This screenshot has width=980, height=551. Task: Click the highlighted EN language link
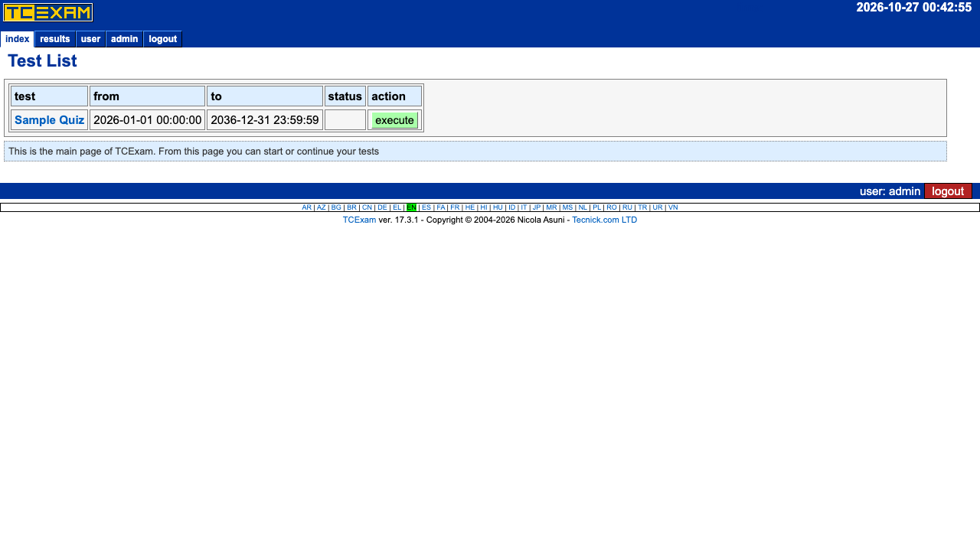(x=411, y=207)
